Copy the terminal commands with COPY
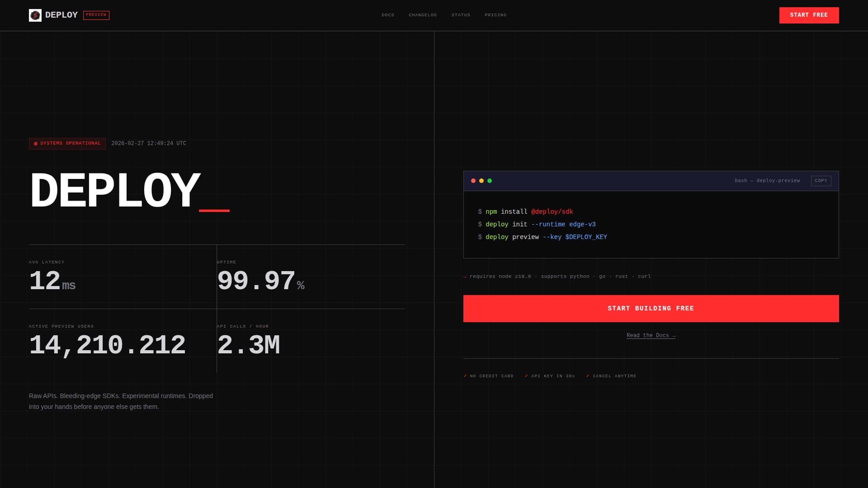 coord(821,181)
